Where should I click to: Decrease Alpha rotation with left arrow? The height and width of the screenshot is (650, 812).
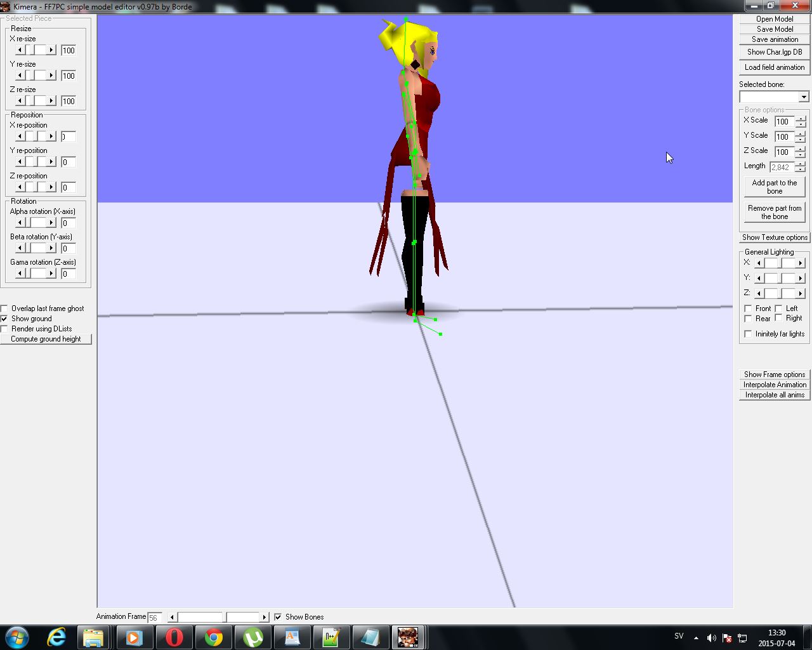coord(20,223)
